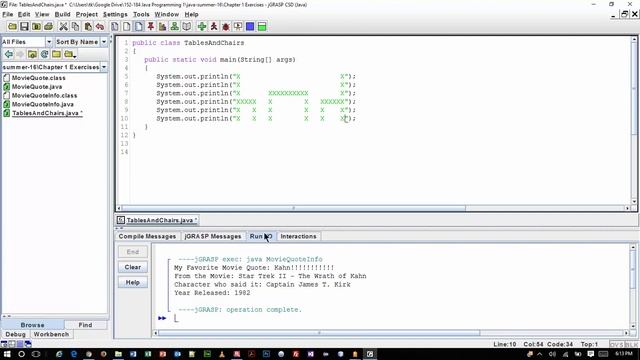
Task: Open the Help menu
Action: (191, 14)
